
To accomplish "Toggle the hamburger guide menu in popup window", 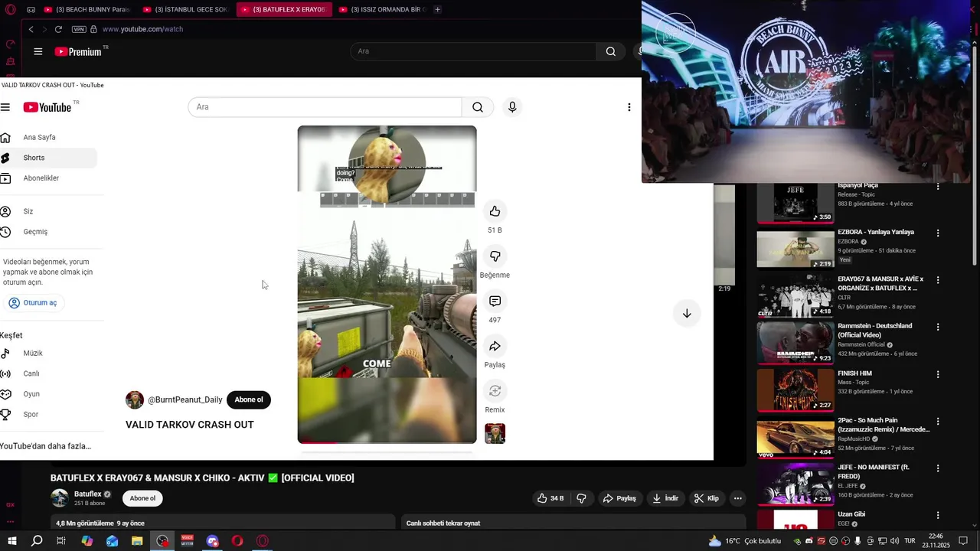I will [x=5, y=108].
